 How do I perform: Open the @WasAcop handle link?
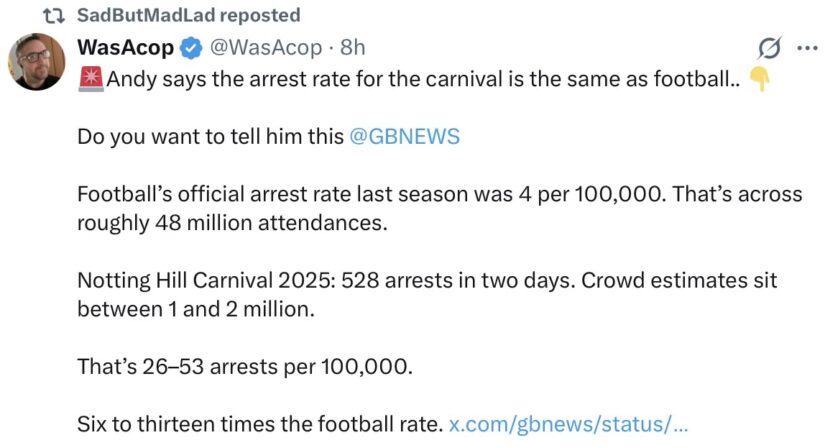point(266,47)
